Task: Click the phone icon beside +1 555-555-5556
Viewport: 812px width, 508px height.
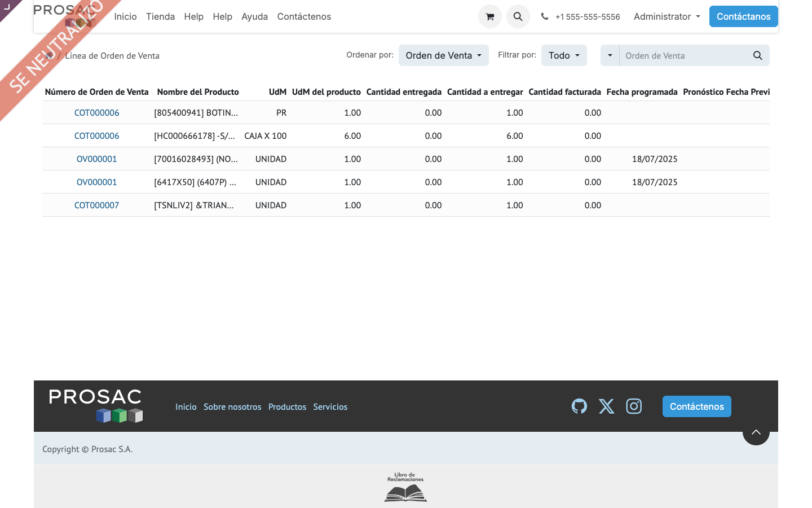Action: point(544,16)
